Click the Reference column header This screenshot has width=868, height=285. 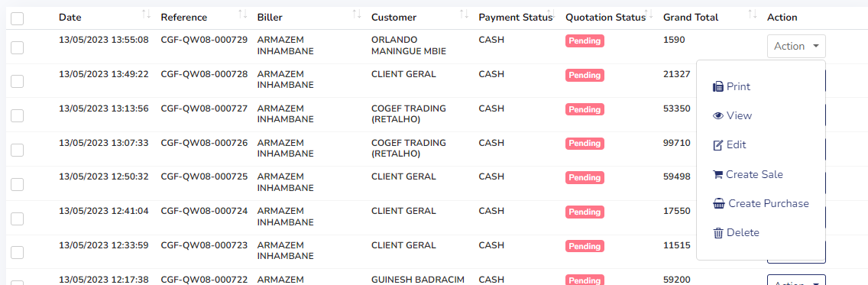click(x=184, y=17)
